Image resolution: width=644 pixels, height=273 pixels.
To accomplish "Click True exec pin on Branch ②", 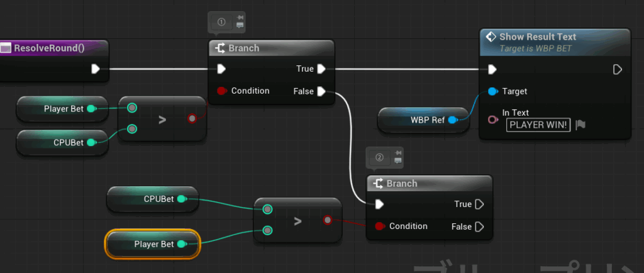I will [479, 204].
